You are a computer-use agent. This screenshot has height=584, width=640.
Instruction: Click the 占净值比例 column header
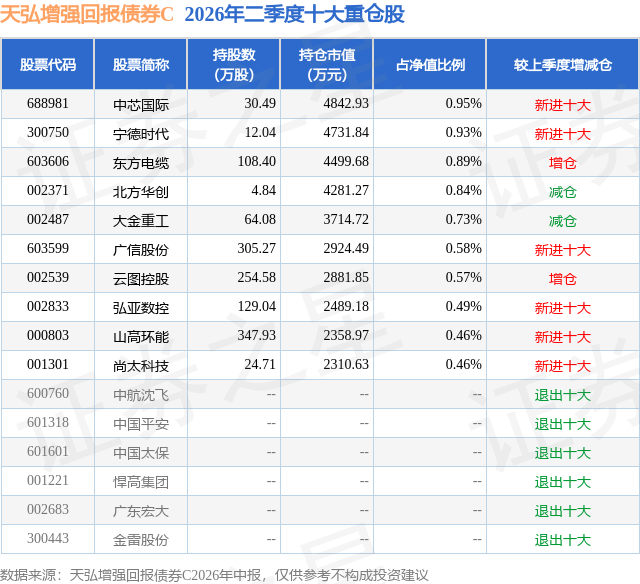(x=430, y=64)
